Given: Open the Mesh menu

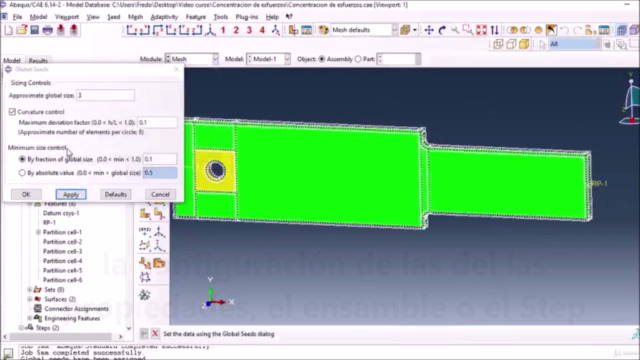Looking at the screenshot, I should coord(135,17).
